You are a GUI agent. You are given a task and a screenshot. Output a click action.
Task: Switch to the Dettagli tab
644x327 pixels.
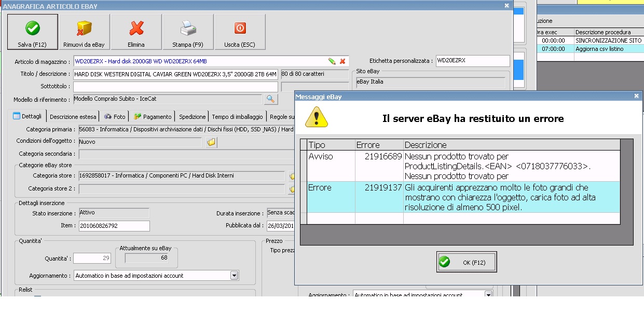28,116
